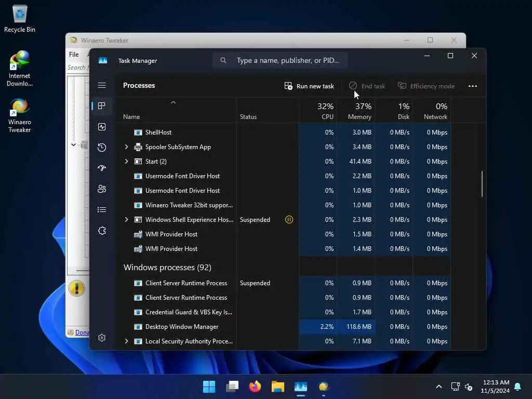This screenshot has height=399, width=532.
Task: Click Efficiency mode button
Action: 426,86
